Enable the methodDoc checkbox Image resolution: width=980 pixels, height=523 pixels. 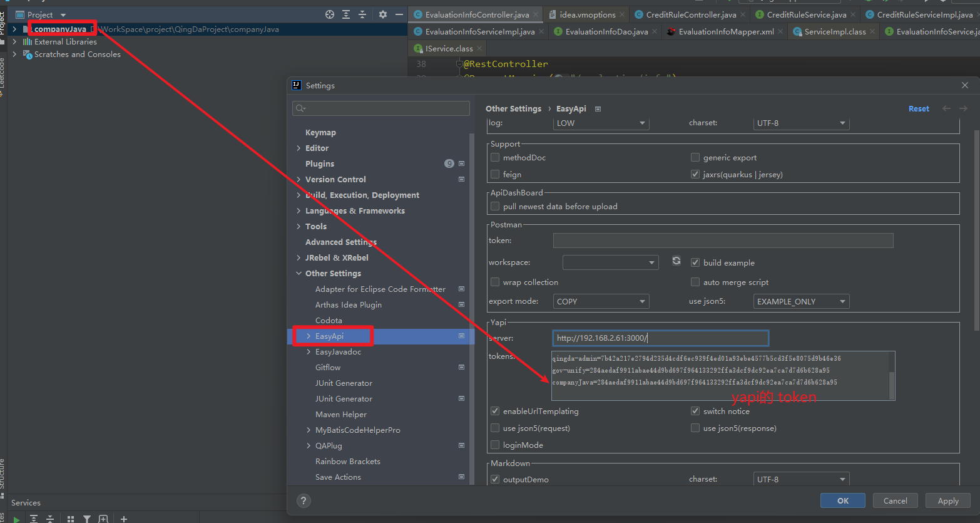(x=495, y=157)
